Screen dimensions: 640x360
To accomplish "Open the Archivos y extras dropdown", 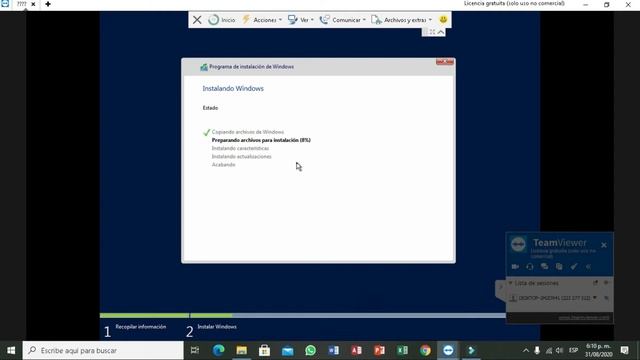I will tap(401, 20).
